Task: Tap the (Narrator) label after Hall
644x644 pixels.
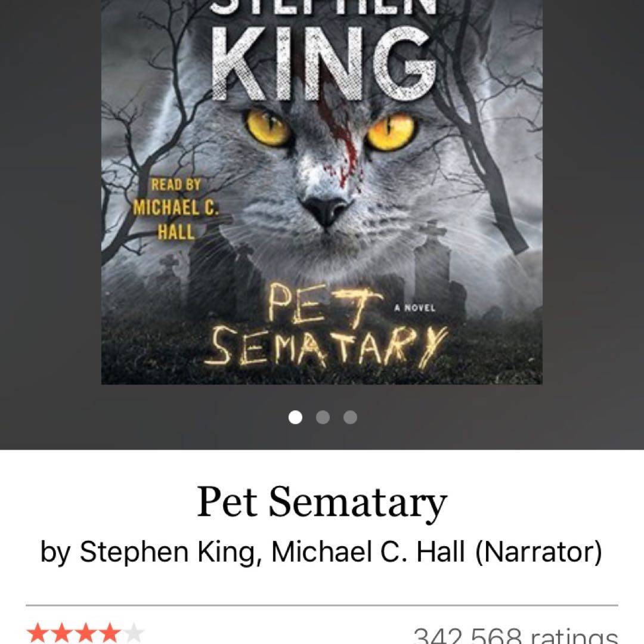Action: (538, 552)
